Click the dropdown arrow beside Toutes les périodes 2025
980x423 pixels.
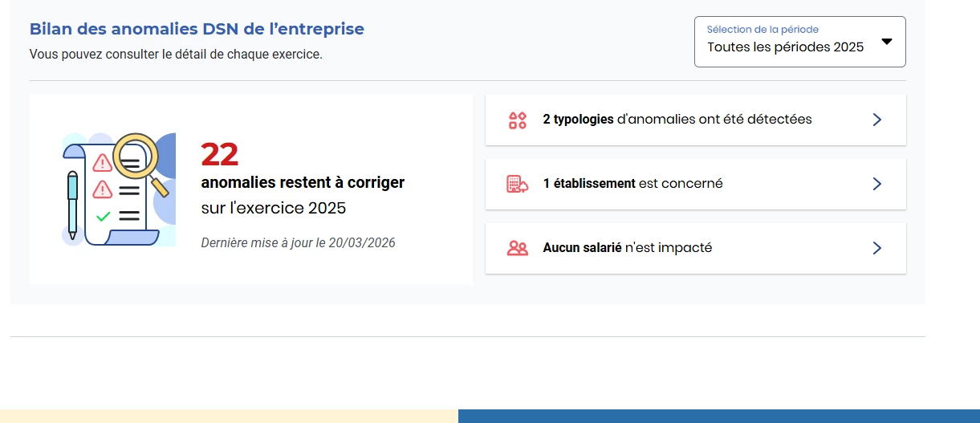tap(886, 42)
